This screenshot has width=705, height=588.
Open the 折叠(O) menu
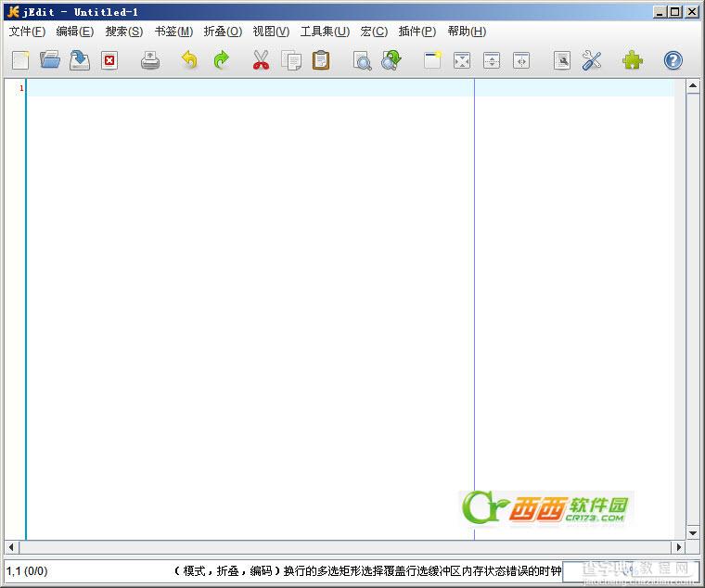223,32
